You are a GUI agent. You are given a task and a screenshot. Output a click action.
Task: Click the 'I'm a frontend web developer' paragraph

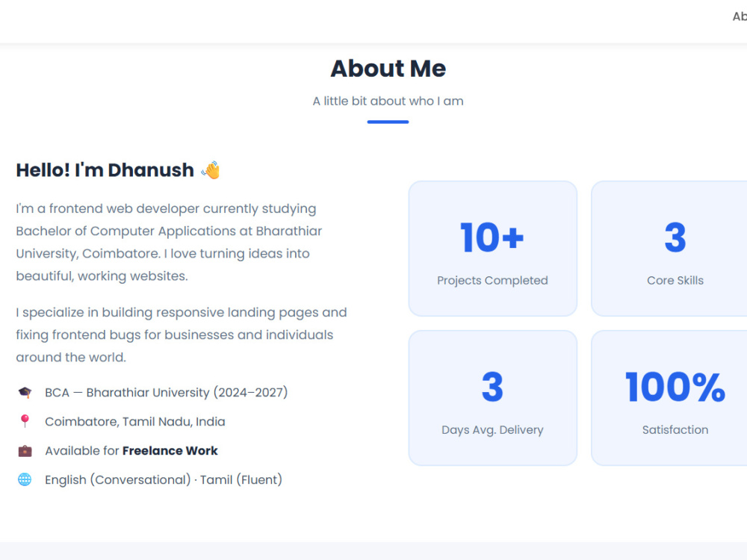point(169,242)
